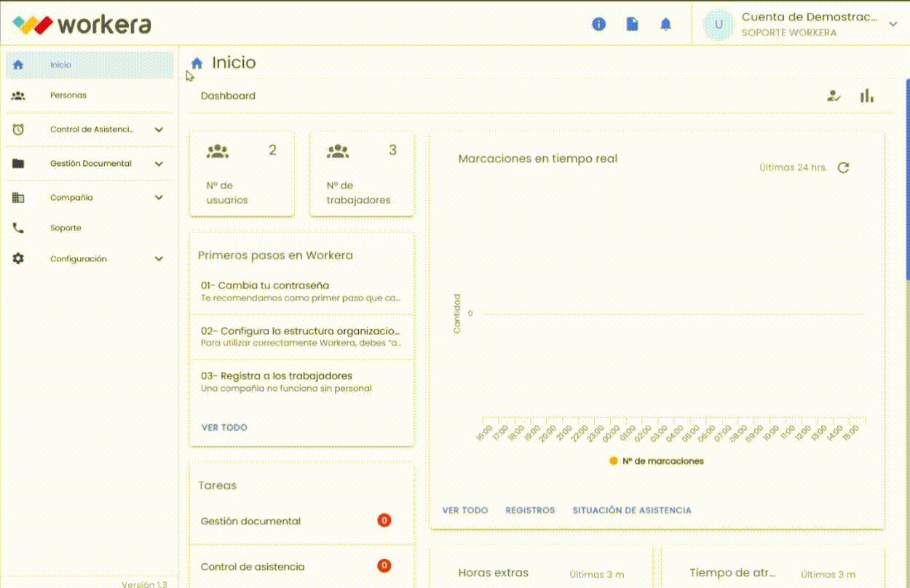
Task: Open REGISTROS link
Action: [x=530, y=510]
